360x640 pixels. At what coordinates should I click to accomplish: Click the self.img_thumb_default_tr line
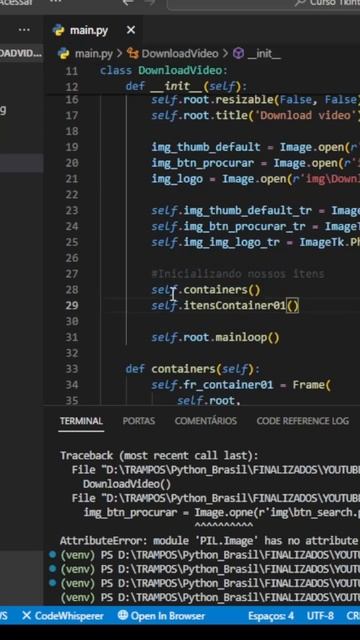256,211
